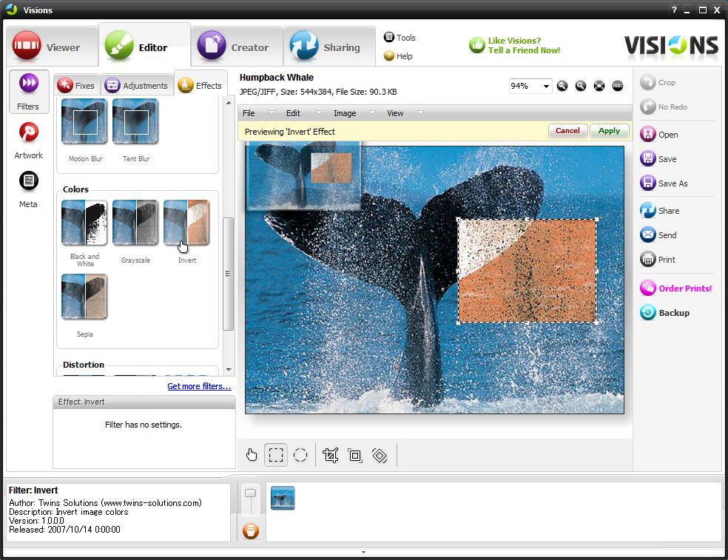Select the Filters sidebar icon
The width and height of the screenshot is (728, 560).
[x=29, y=92]
